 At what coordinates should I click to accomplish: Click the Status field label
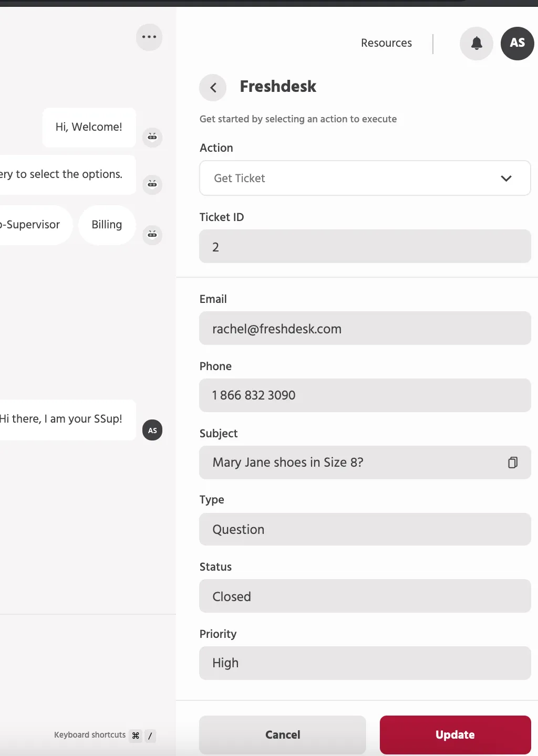215,567
